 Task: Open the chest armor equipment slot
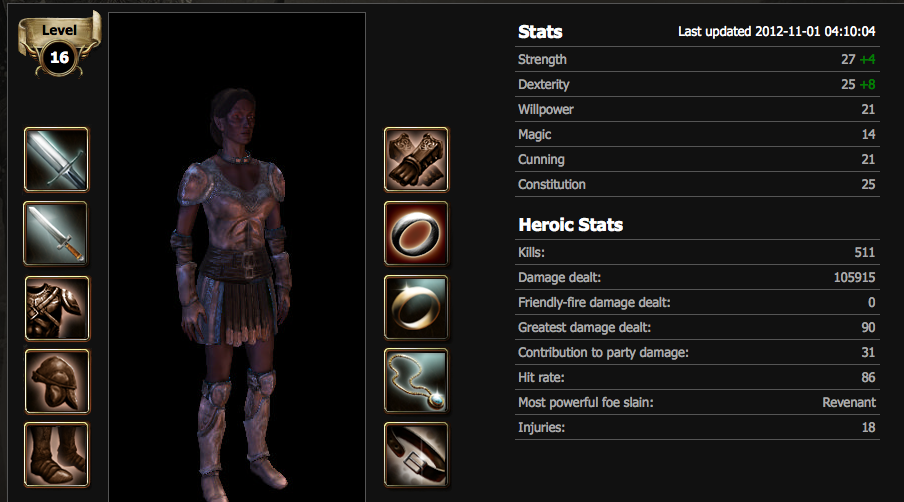57,308
